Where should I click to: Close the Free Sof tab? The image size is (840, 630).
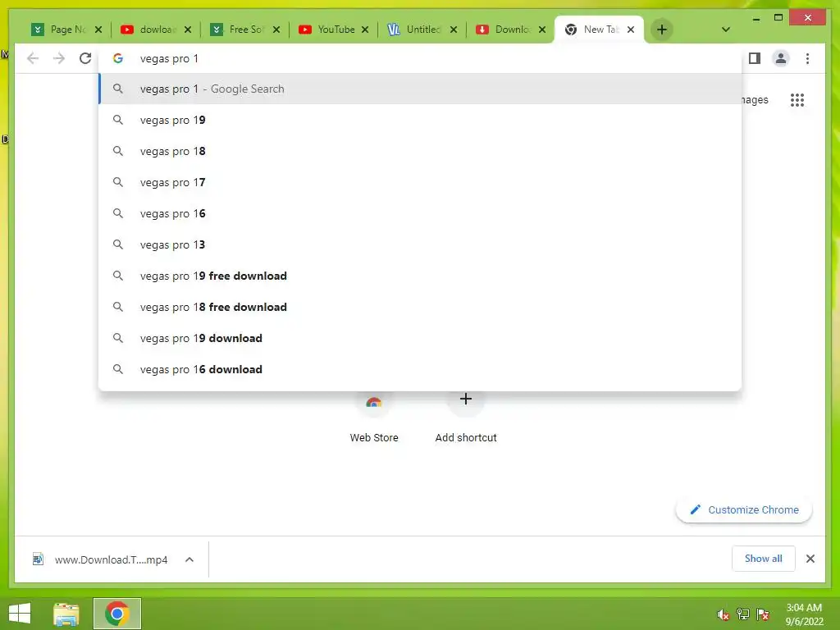click(276, 30)
